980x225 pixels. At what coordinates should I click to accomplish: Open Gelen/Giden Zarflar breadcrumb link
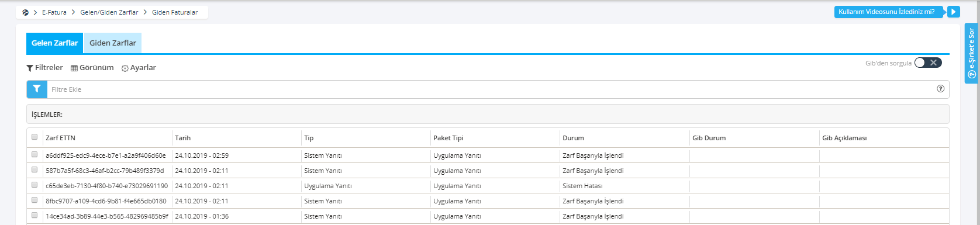click(109, 12)
